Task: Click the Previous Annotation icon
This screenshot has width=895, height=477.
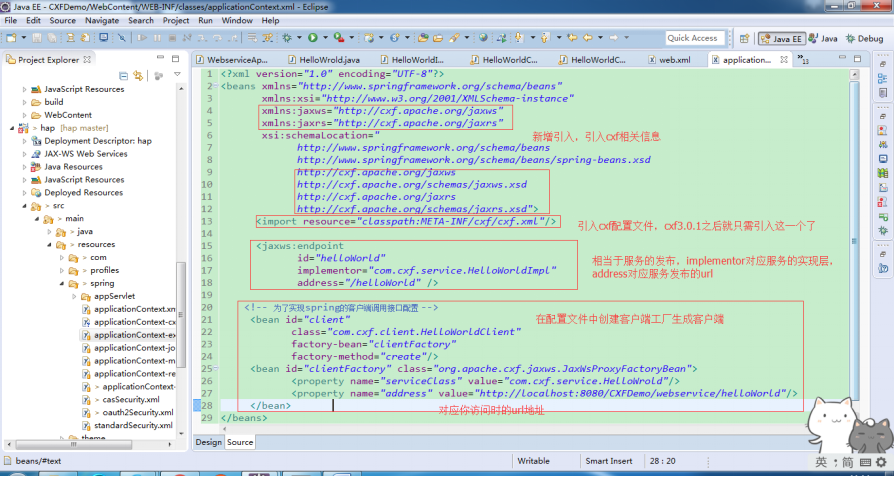Action: click(545, 38)
